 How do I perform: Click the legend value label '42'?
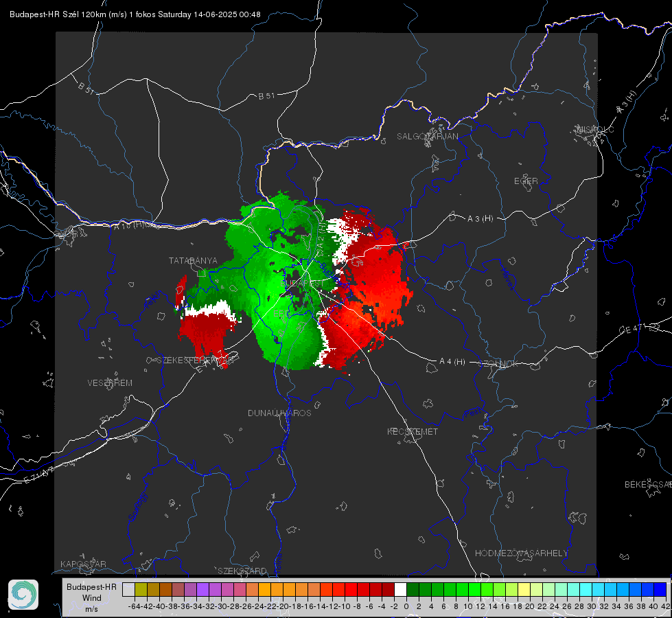tap(665, 606)
